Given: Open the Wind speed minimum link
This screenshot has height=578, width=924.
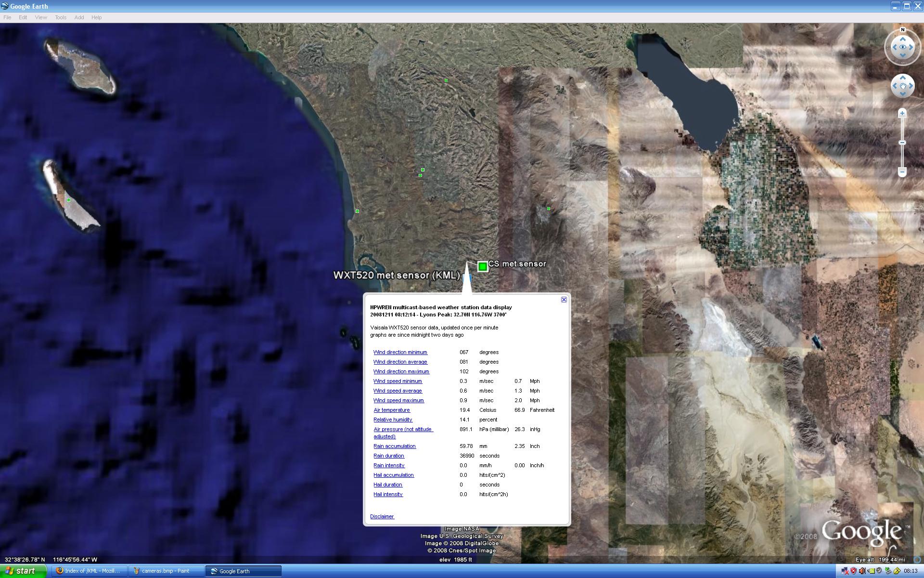Looking at the screenshot, I should coord(398,381).
